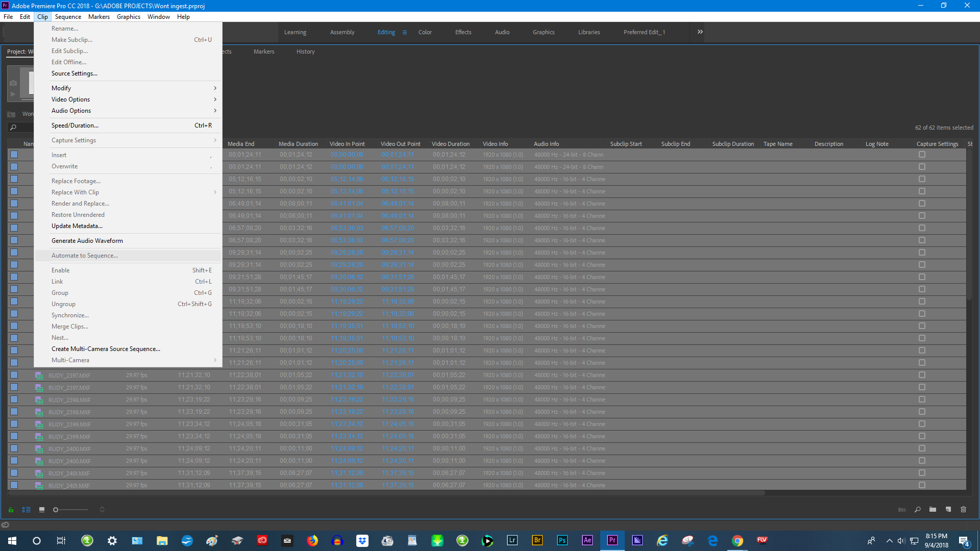Delete selected items with trash icon
Image resolution: width=980 pixels, height=551 pixels.
(x=964, y=510)
